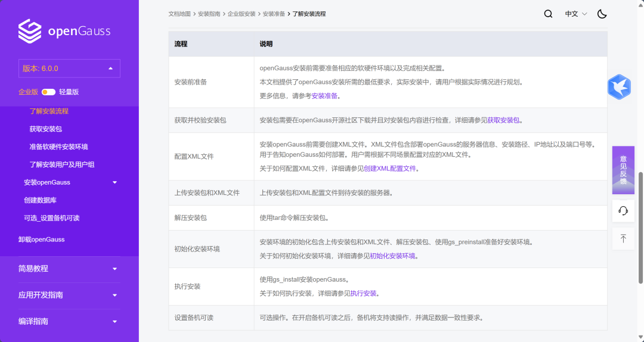Screen dimensions: 644x342
Task: Open the blue bird assistant icon
Action: [619, 86]
